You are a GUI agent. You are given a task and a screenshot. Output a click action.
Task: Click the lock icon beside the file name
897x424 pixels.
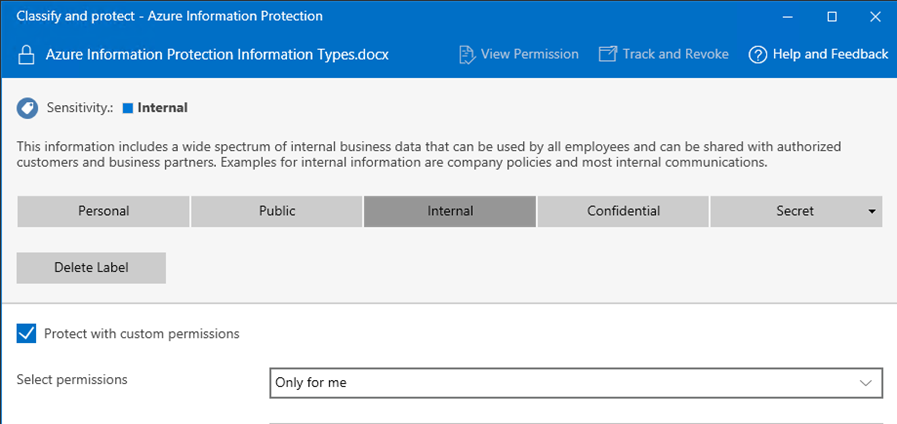(x=25, y=56)
